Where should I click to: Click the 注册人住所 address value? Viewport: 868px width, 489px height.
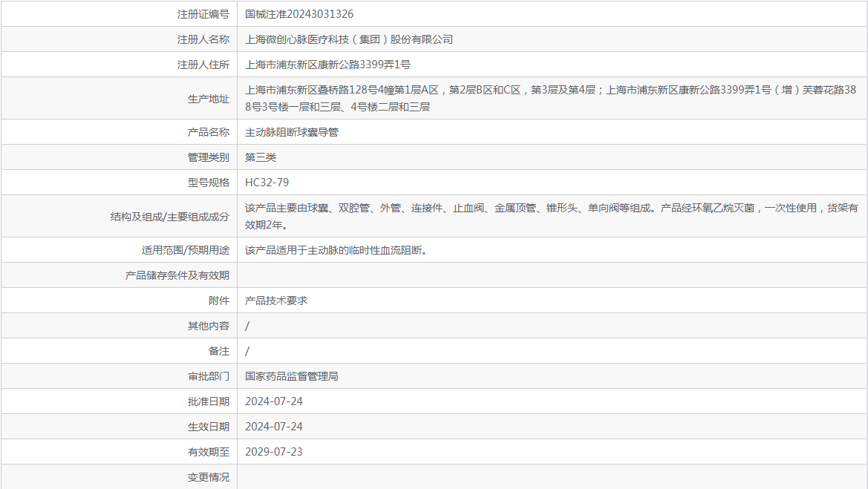pyautogui.click(x=327, y=65)
